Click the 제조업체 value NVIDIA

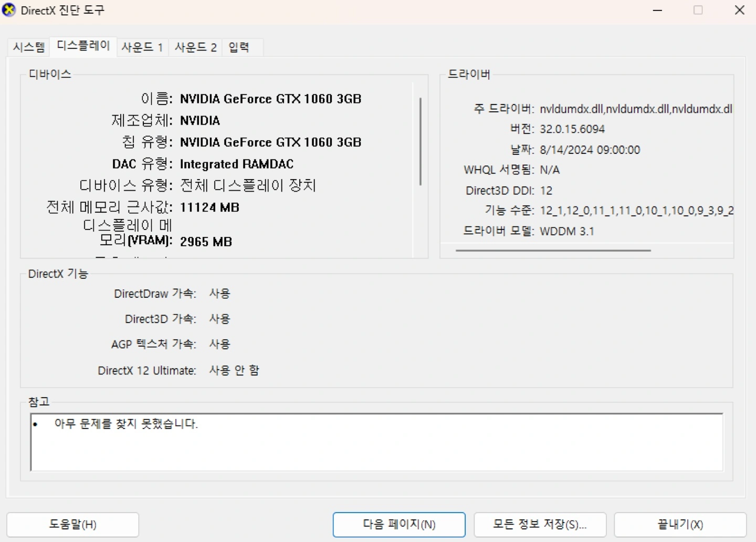click(200, 121)
